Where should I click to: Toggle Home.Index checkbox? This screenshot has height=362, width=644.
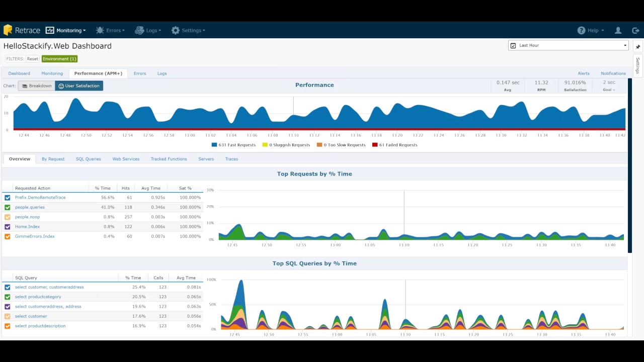[x=8, y=227]
